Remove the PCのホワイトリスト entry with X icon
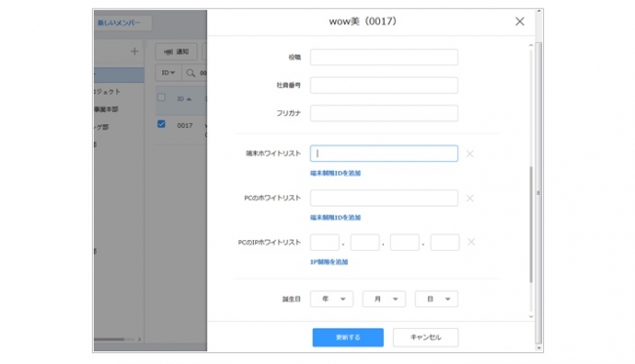Screen dimensions: 635x364 [x=470, y=198]
